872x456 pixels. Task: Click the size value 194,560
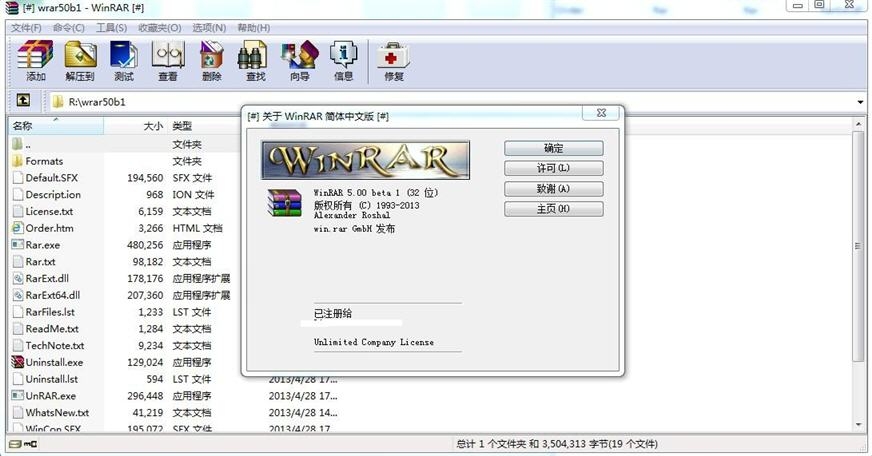pyautogui.click(x=145, y=178)
